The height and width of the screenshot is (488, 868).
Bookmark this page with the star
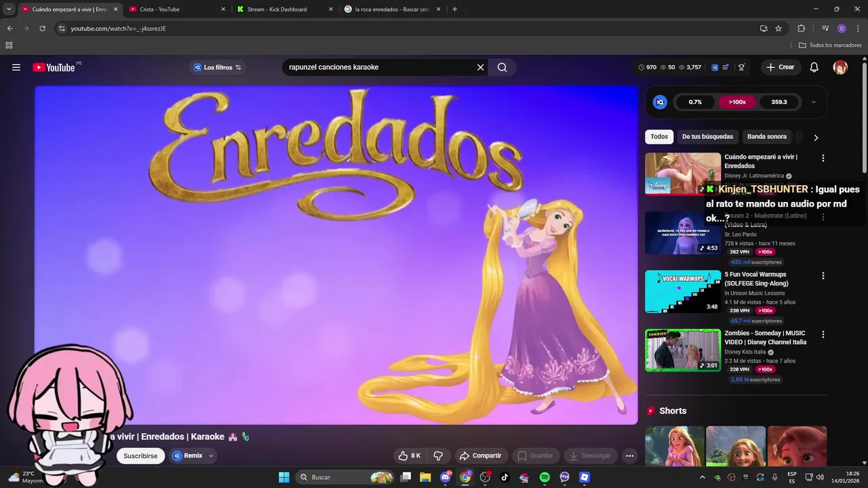(x=778, y=28)
